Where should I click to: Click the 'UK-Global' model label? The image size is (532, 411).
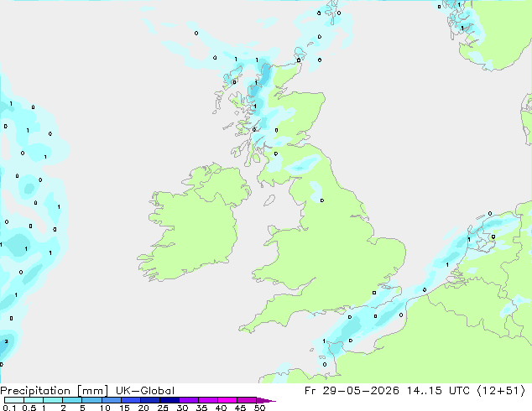(145, 391)
